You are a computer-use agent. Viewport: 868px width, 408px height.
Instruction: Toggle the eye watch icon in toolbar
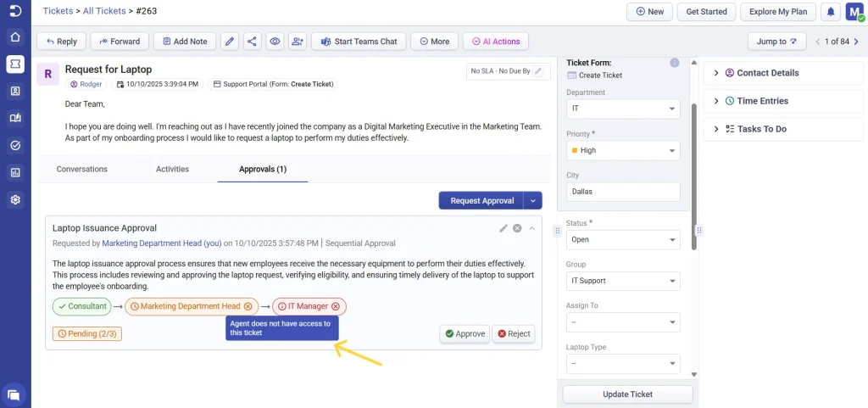click(x=274, y=41)
